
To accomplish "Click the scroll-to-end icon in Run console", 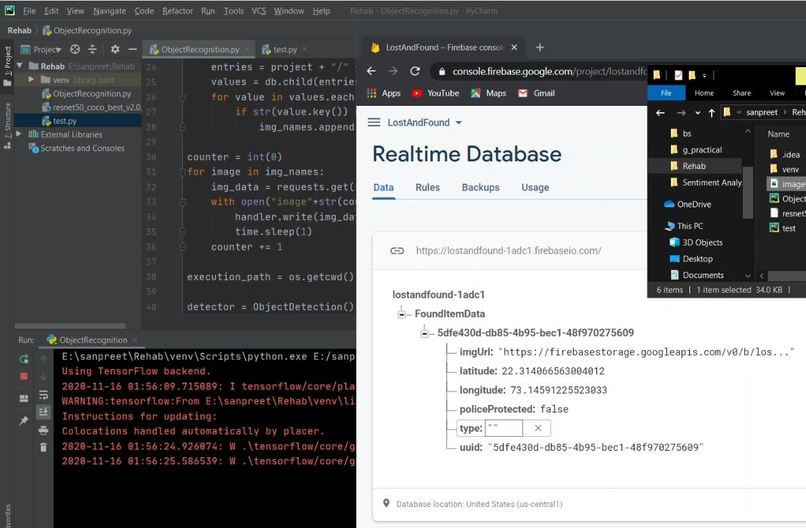I will [44, 412].
